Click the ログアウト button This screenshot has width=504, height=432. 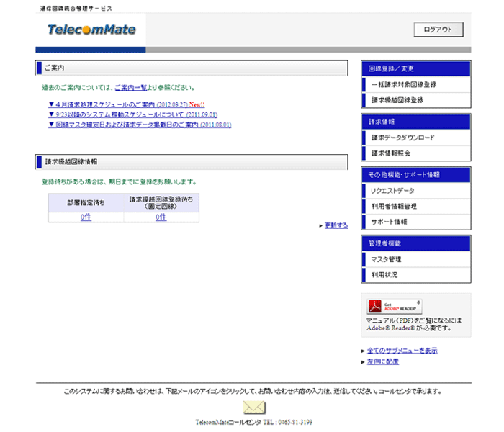438,30
